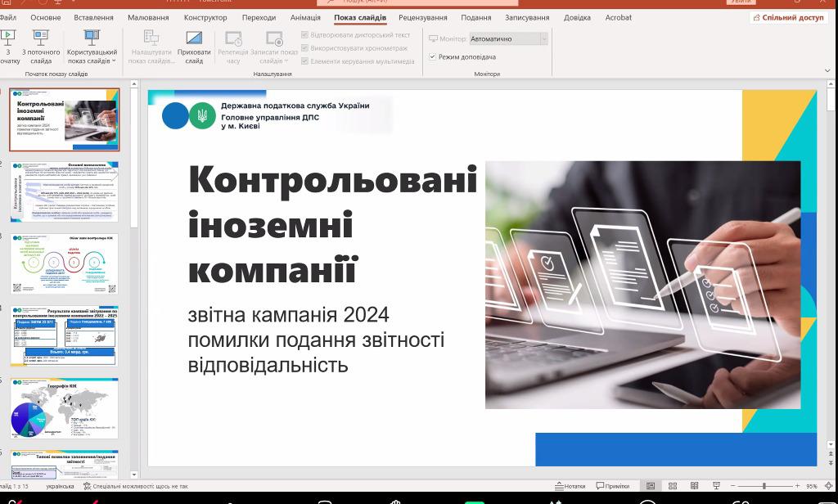
Task: Select slide 1 thumbnail Контрольовані іноземні компанії
Action: [x=64, y=119]
